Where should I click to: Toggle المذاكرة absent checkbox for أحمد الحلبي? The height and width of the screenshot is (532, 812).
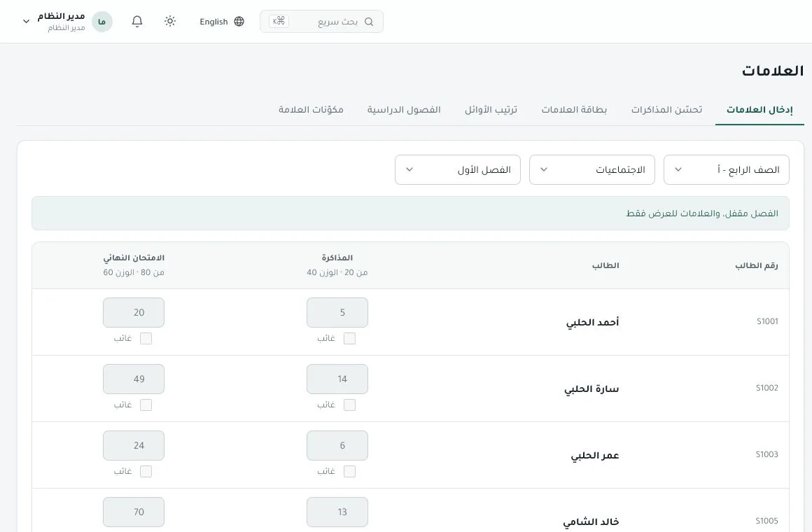coord(349,338)
